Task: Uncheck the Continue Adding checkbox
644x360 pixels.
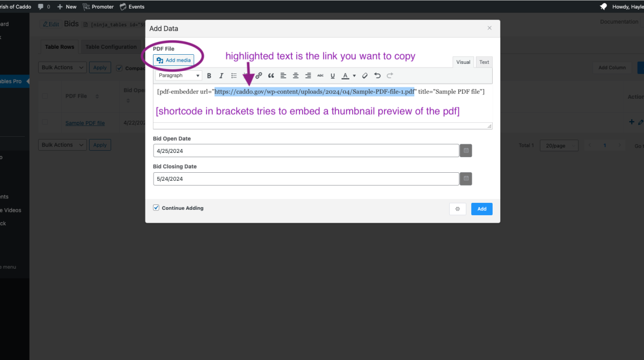Action: coord(156,208)
